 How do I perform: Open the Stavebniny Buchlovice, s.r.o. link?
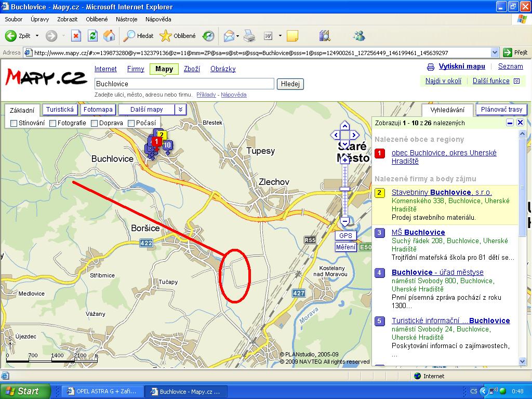coord(441,192)
